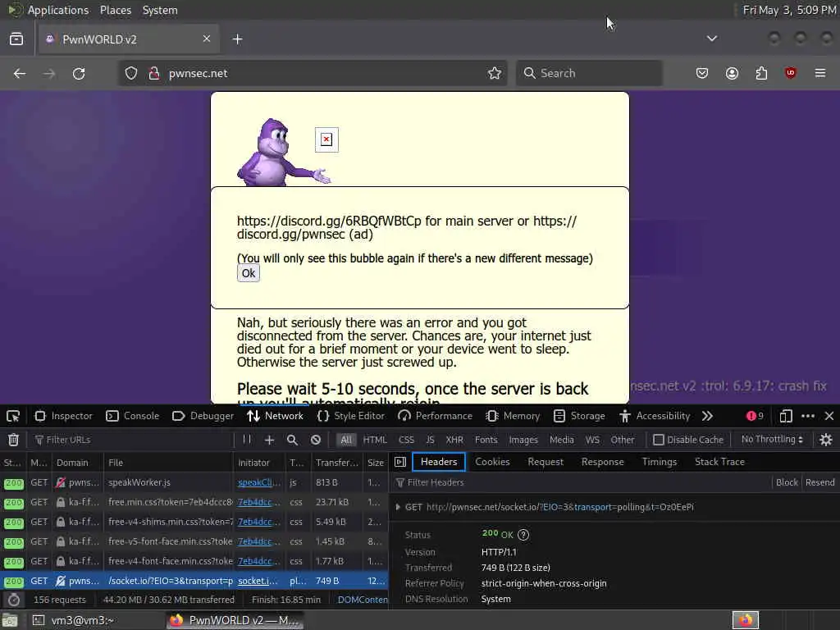Filter requests by JS

pyautogui.click(x=430, y=440)
